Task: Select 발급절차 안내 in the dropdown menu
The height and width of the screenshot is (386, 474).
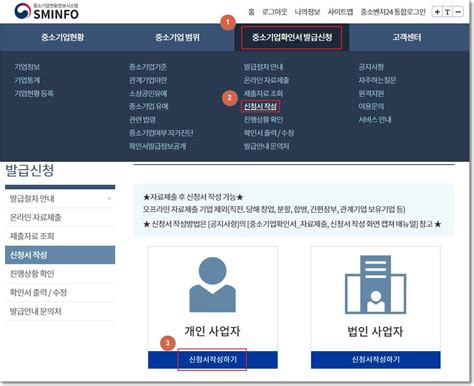Action: click(263, 67)
